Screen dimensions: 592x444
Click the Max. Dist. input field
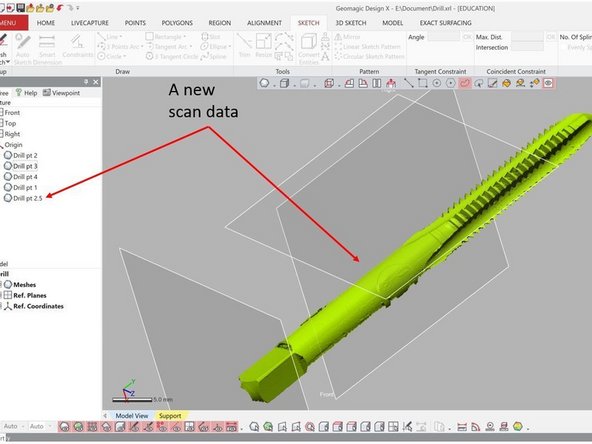[527, 37]
